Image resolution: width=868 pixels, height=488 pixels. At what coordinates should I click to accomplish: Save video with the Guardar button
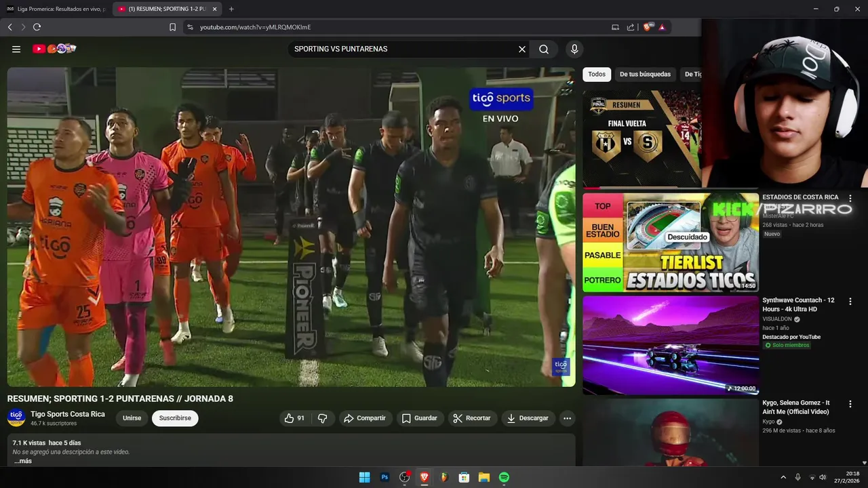point(420,418)
